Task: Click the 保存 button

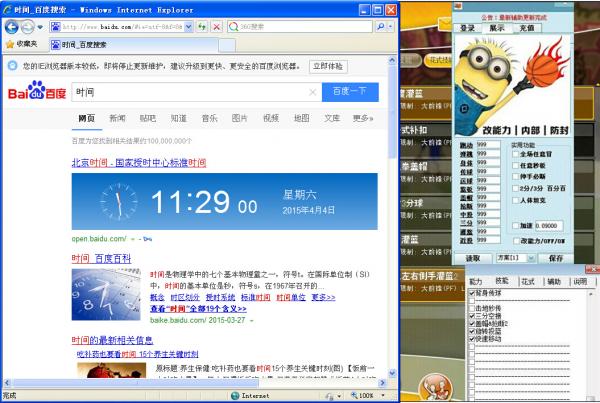Action: [x=556, y=258]
